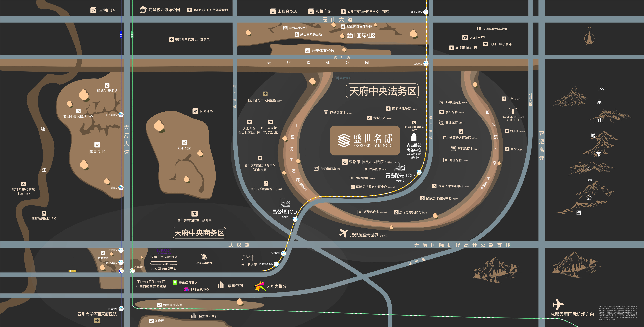Select the icon above 顾拜旦现代五项赛事中心
Screen dimensions: 644x327
coord(23,184)
